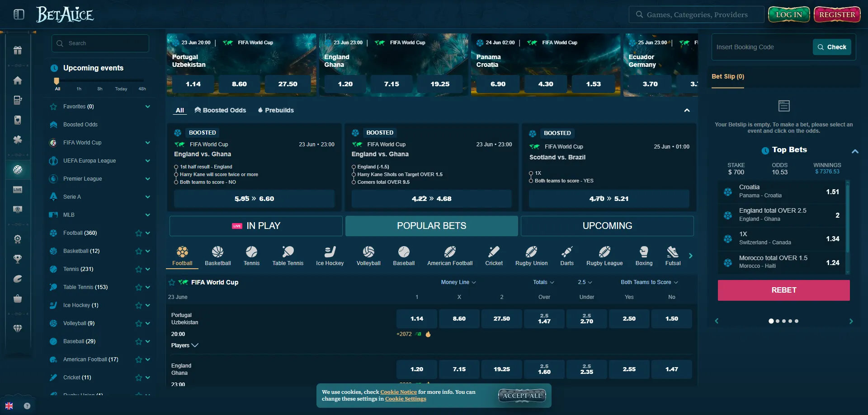Click ACCEPT ALL on cookie banner

pos(522,396)
